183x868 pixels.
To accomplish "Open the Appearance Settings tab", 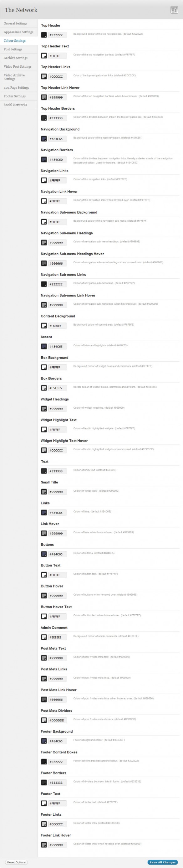I will [x=18, y=32].
